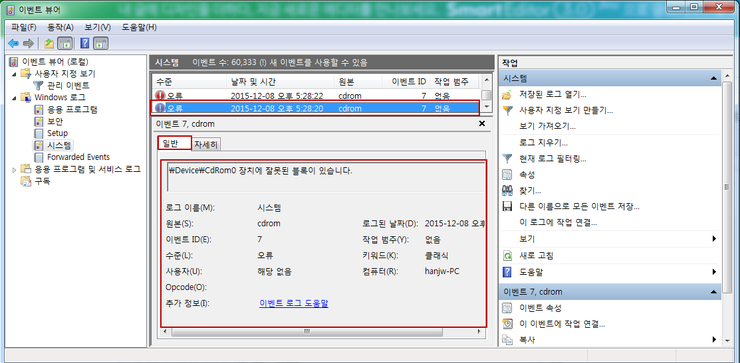Click the funnel icon beside 현재 로그 필터링
740x363 pixels.
(507, 159)
